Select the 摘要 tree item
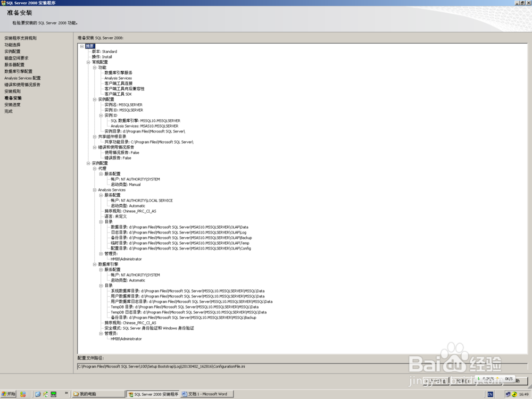The image size is (532, 399). coord(90,46)
